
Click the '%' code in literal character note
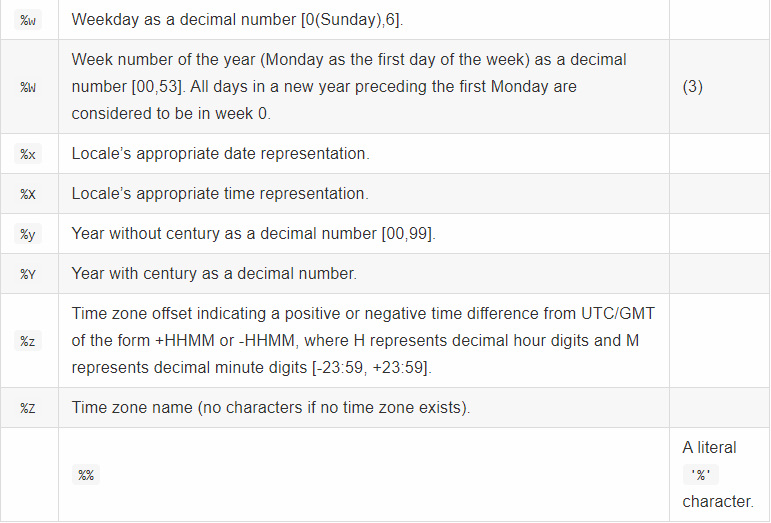point(701,475)
